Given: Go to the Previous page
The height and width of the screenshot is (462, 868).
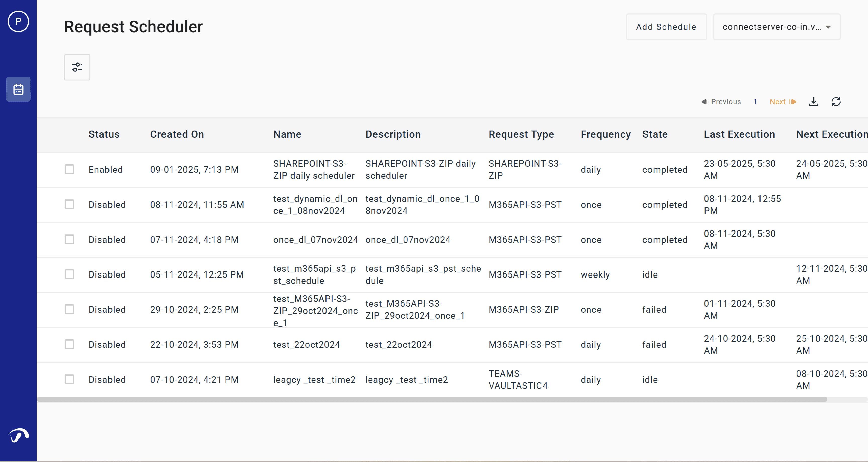Looking at the screenshot, I should [721, 102].
